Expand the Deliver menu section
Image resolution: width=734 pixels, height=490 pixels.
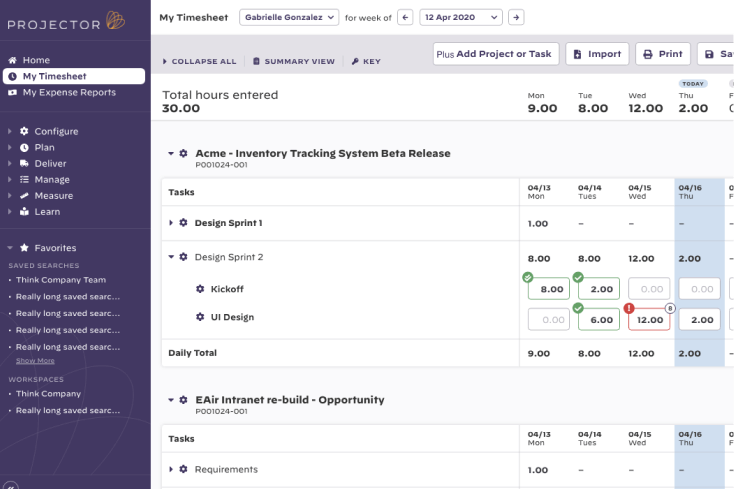[x=9, y=163]
